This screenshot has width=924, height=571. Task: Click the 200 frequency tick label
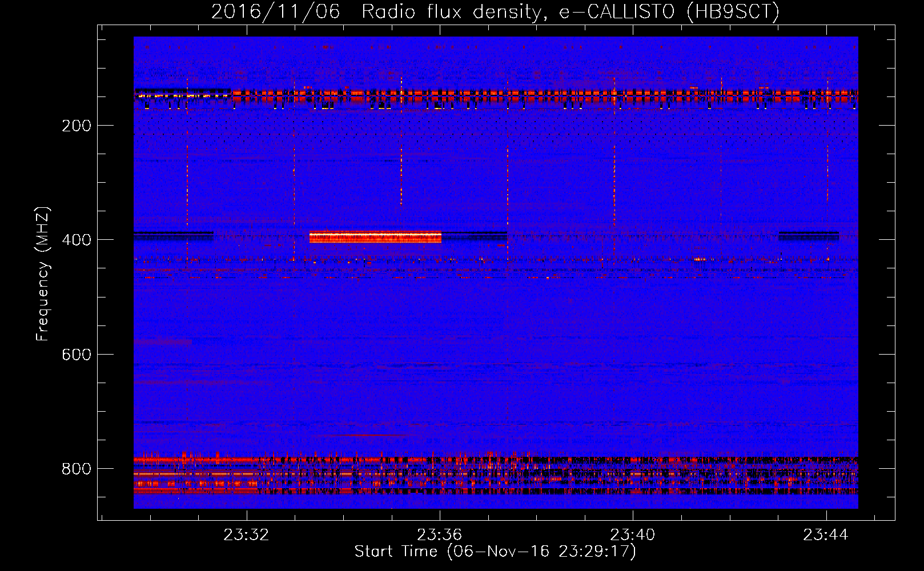(77, 126)
